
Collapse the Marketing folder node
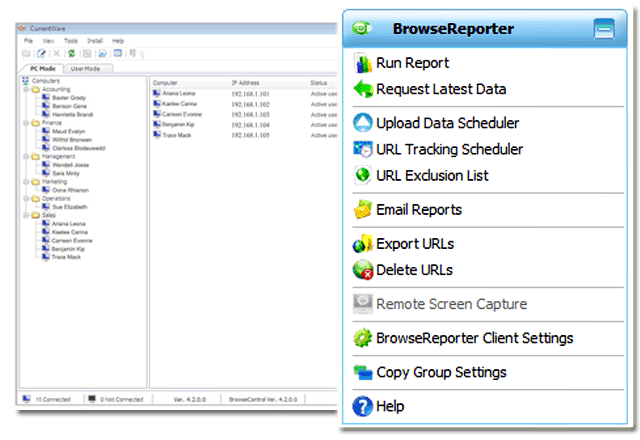tap(26, 182)
